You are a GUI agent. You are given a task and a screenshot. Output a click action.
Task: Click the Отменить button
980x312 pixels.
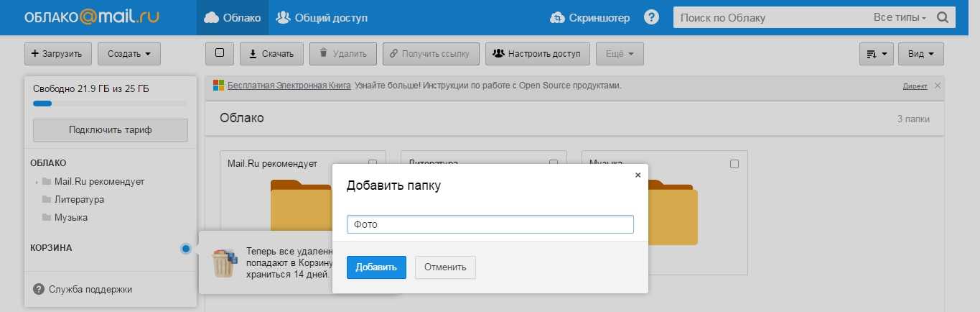(x=445, y=267)
